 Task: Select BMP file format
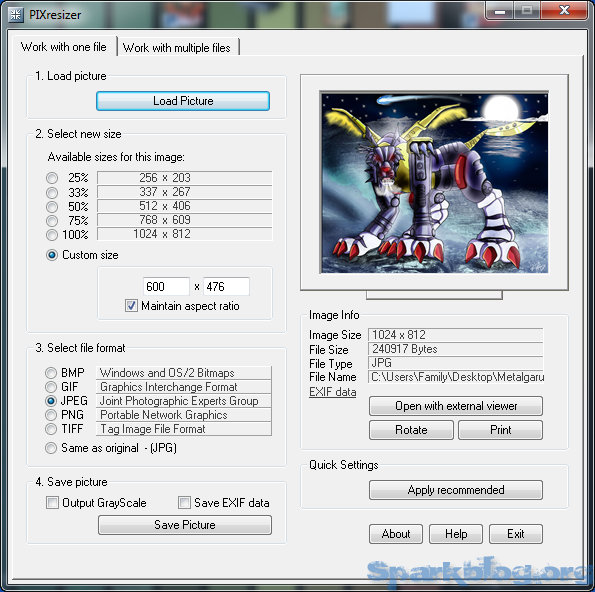51,373
